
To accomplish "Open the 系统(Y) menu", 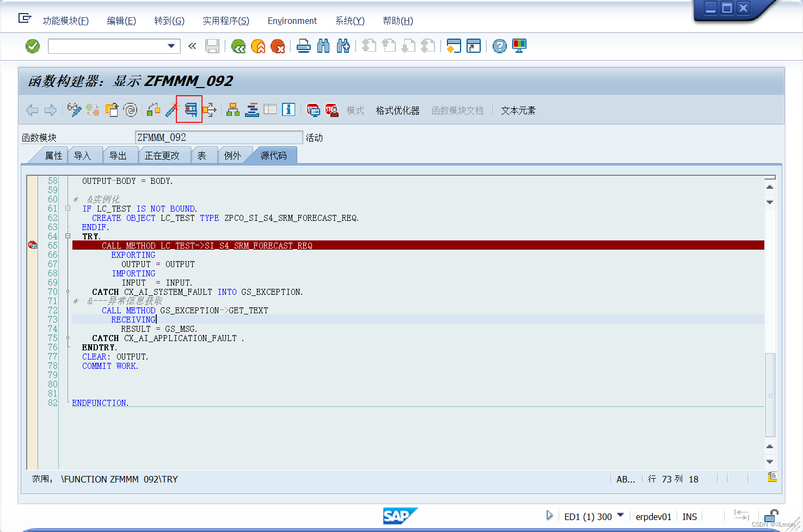I will (350, 21).
